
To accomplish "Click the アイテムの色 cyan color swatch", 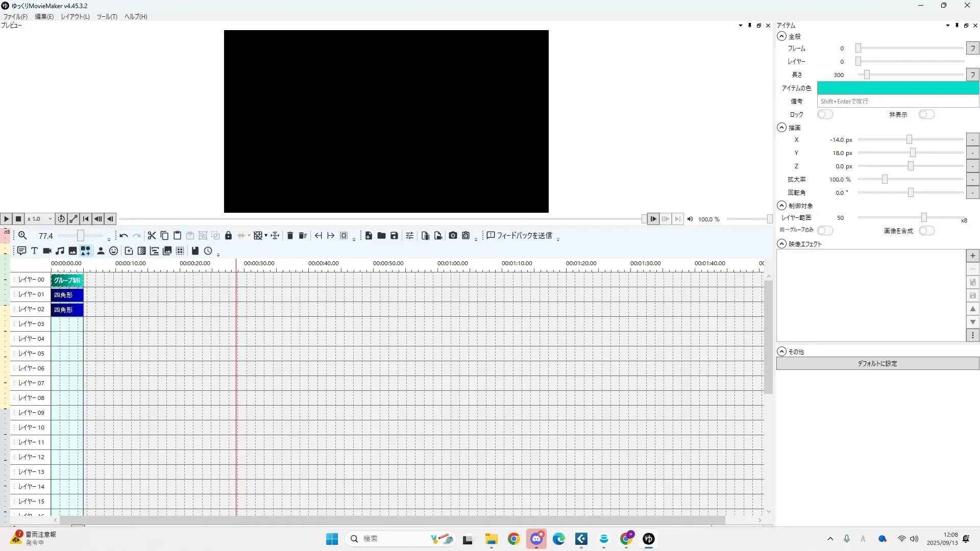I will pyautogui.click(x=897, y=88).
